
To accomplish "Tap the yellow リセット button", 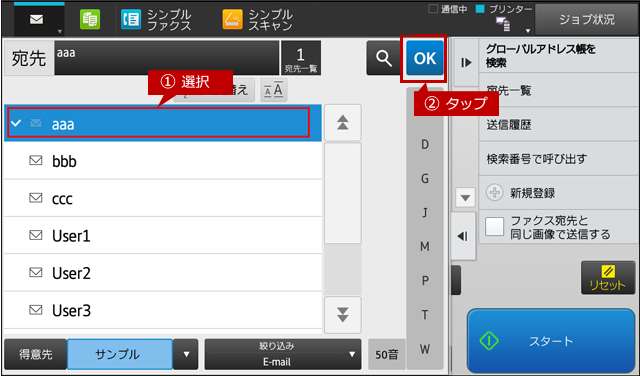I will 608,278.
